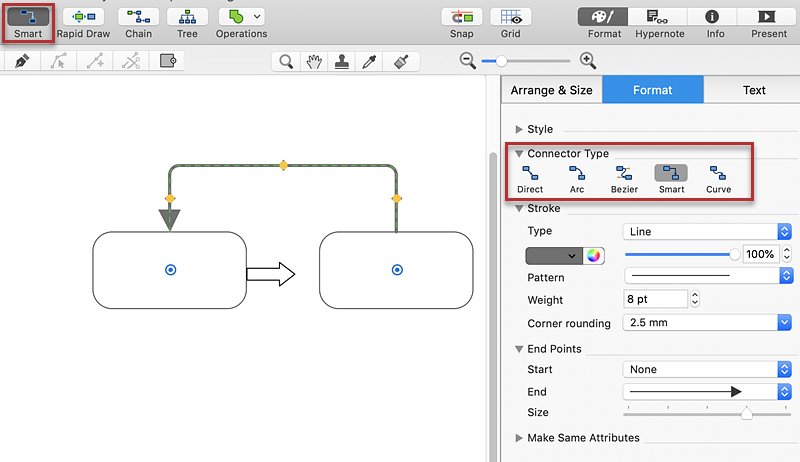This screenshot has width=800, height=462.
Task: Open the Hypernote panel
Action: click(657, 18)
